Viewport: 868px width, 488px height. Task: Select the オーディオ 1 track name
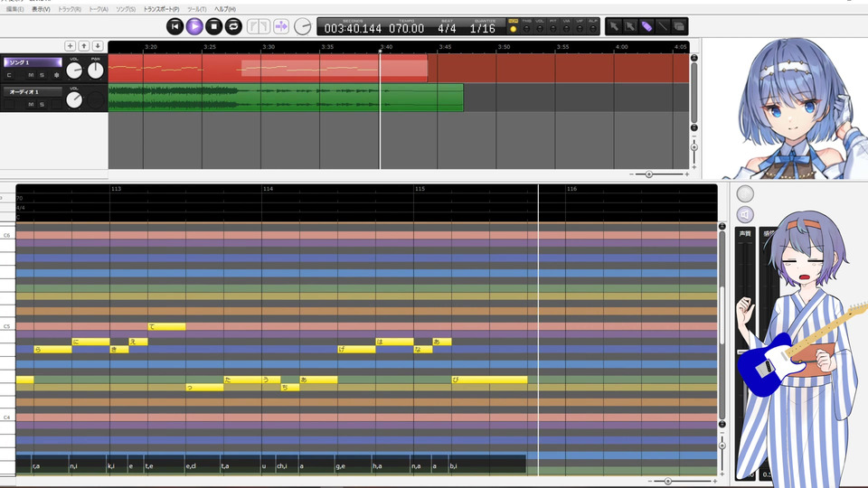33,92
